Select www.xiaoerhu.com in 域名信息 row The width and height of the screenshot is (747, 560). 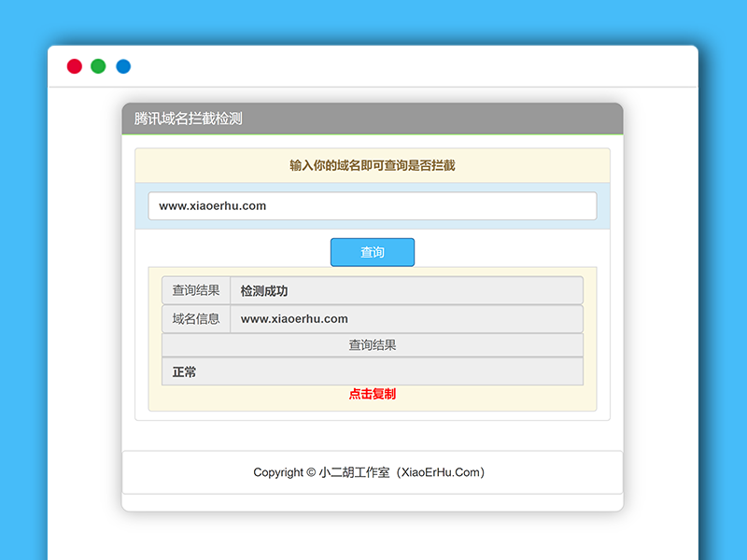(294, 318)
